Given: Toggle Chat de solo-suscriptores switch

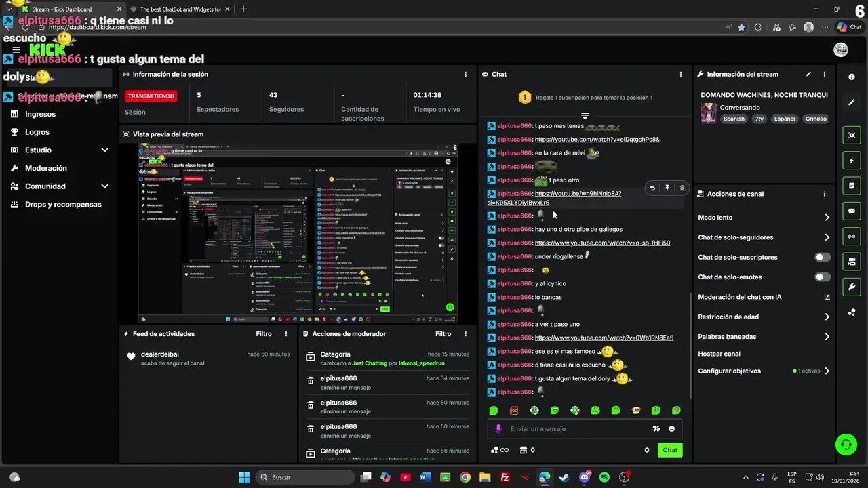Looking at the screenshot, I should point(823,258).
